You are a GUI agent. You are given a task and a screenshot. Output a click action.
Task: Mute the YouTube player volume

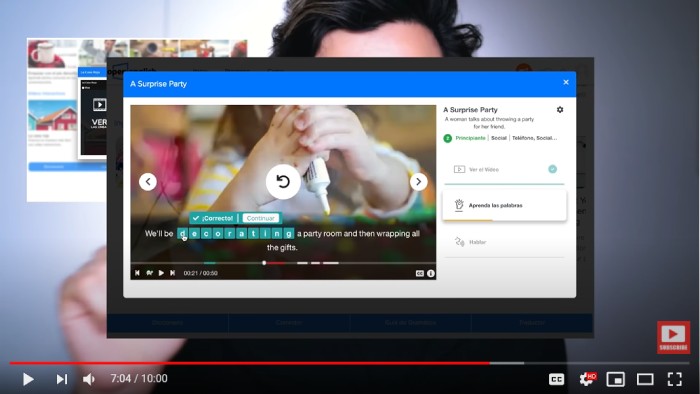89,379
